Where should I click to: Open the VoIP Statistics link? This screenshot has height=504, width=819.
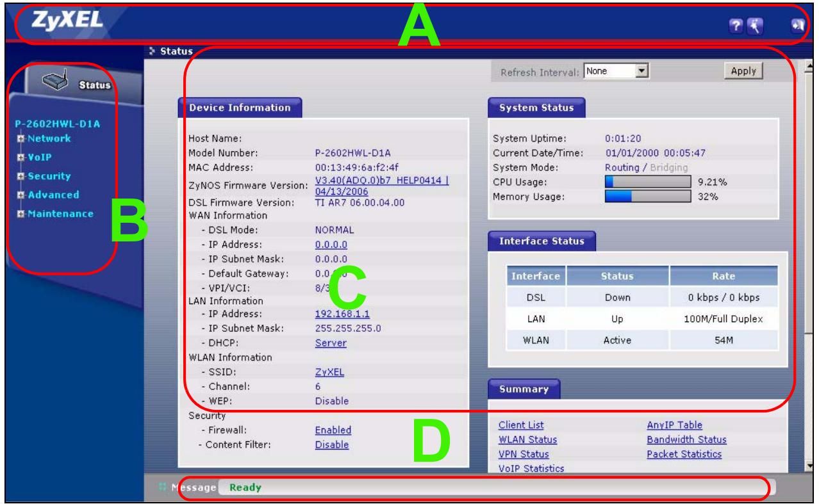pyautogui.click(x=531, y=469)
